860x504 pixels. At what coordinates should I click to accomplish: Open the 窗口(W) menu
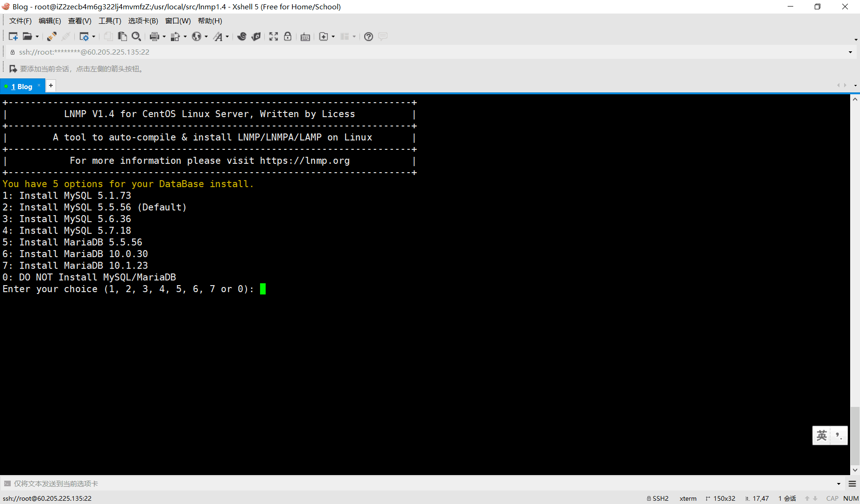(178, 21)
